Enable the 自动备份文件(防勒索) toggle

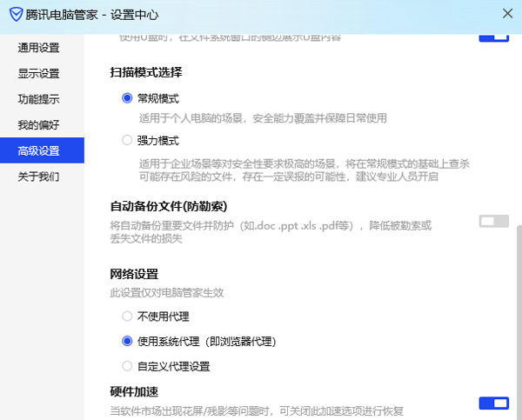point(493,222)
